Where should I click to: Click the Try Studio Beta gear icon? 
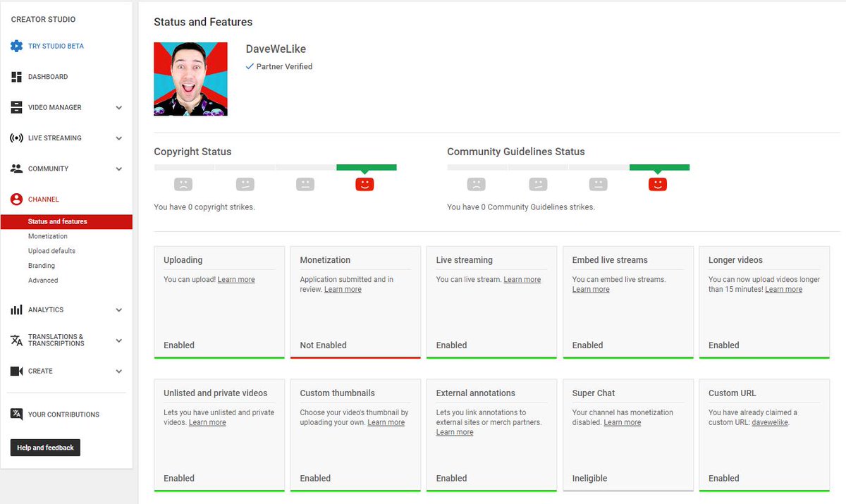(16, 46)
